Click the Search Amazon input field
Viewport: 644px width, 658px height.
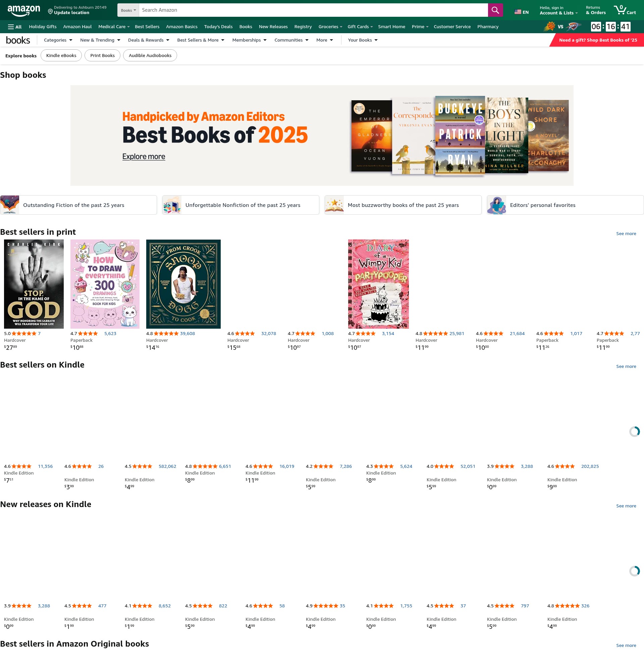(x=313, y=10)
